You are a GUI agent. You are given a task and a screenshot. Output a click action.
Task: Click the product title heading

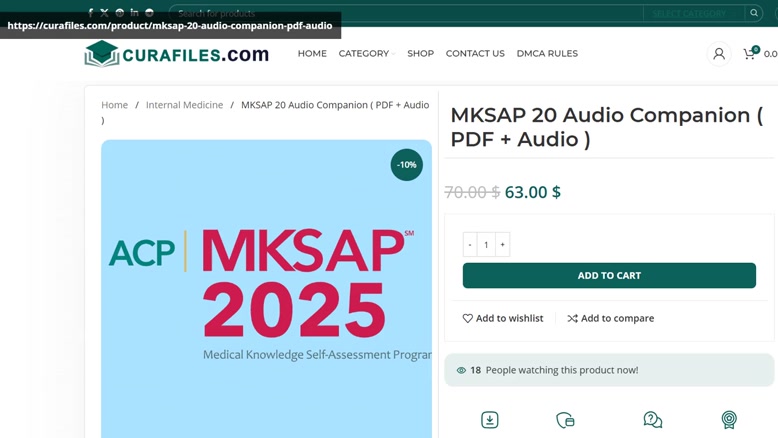pyautogui.click(x=606, y=127)
